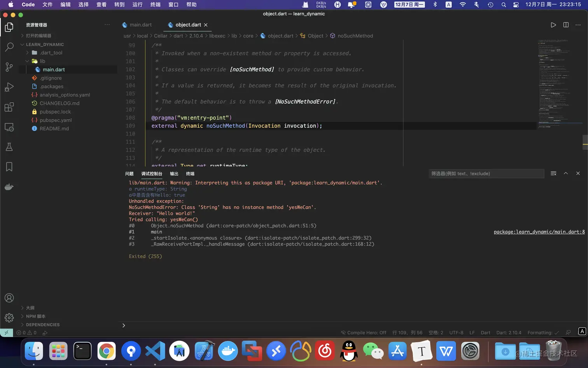
Task: Toggle Formatting status in status bar
Action: tap(543, 333)
